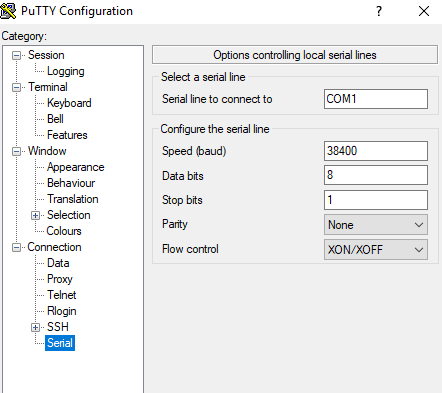Click 'Options controlling local serial lines' header
The image size is (442, 393).
[x=295, y=55]
